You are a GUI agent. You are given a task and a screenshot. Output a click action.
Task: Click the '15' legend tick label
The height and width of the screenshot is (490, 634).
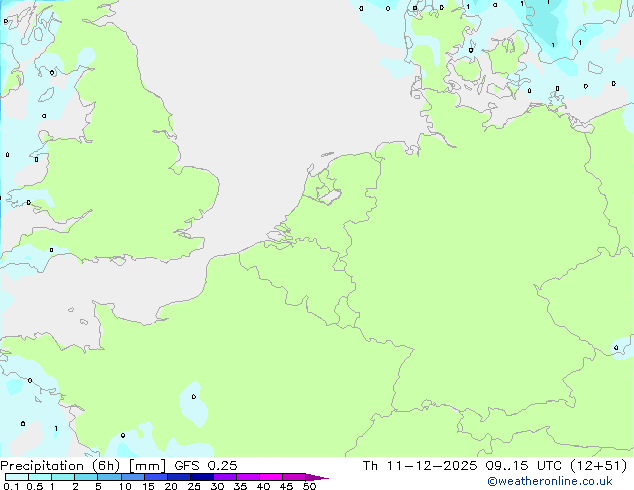tap(148, 486)
